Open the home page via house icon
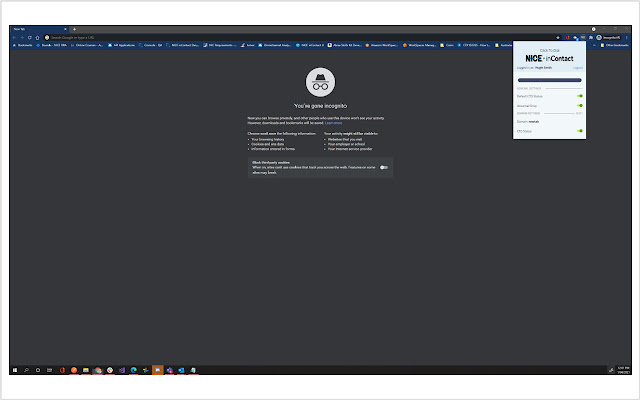This screenshot has width=640, height=400. point(37,38)
